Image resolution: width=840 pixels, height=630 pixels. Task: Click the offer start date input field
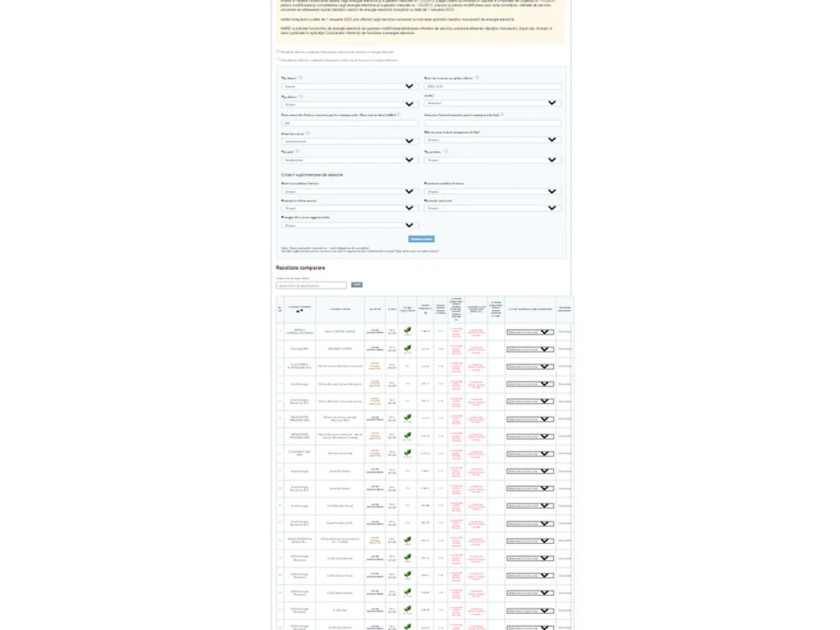pyautogui.click(x=492, y=87)
